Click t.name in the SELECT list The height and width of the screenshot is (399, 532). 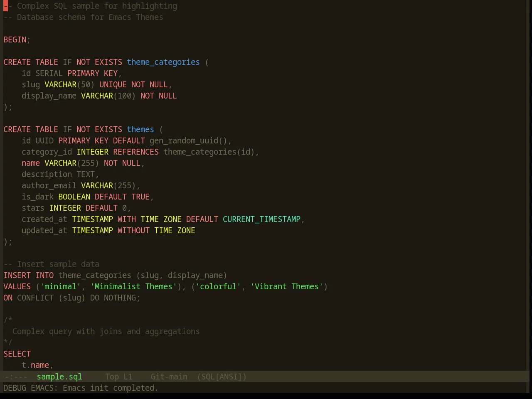pyautogui.click(x=35, y=365)
